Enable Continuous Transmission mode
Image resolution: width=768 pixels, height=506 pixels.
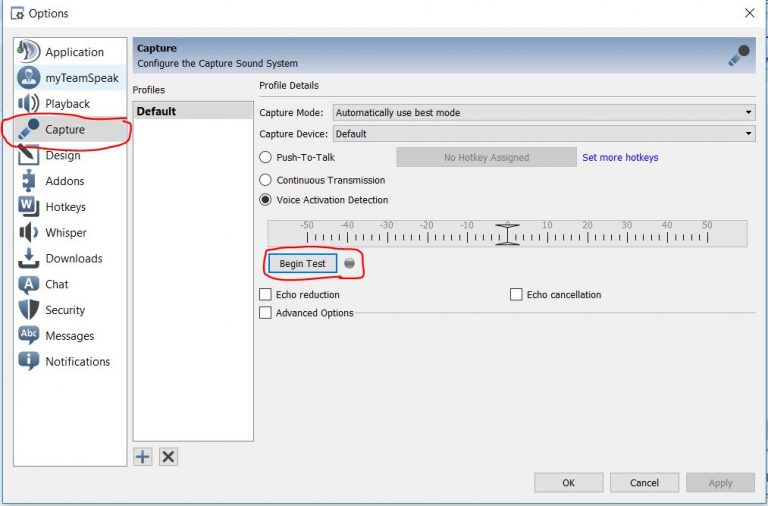(266, 180)
